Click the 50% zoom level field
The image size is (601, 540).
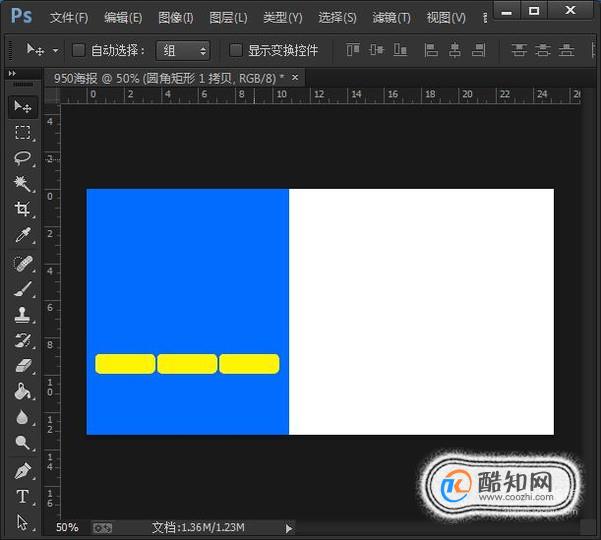[x=67, y=528]
